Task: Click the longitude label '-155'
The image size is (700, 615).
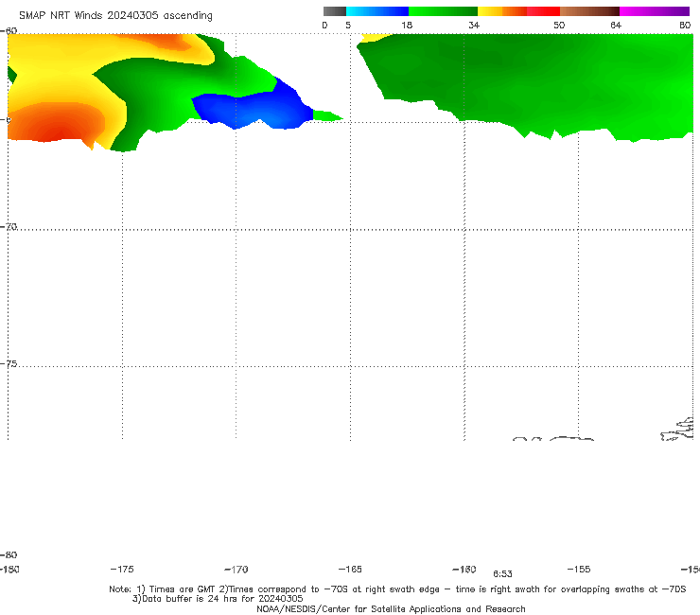Action: (x=579, y=569)
